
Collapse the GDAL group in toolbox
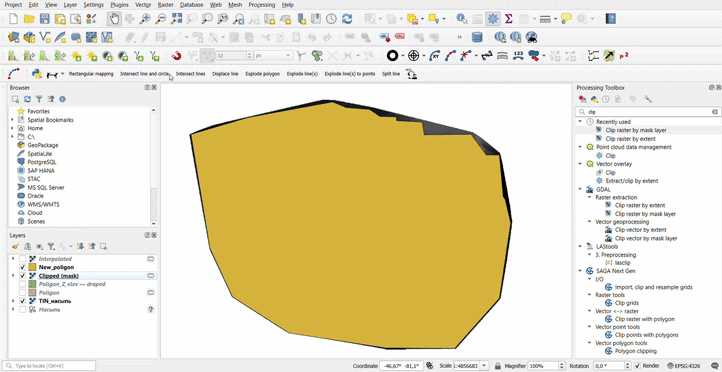click(580, 189)
